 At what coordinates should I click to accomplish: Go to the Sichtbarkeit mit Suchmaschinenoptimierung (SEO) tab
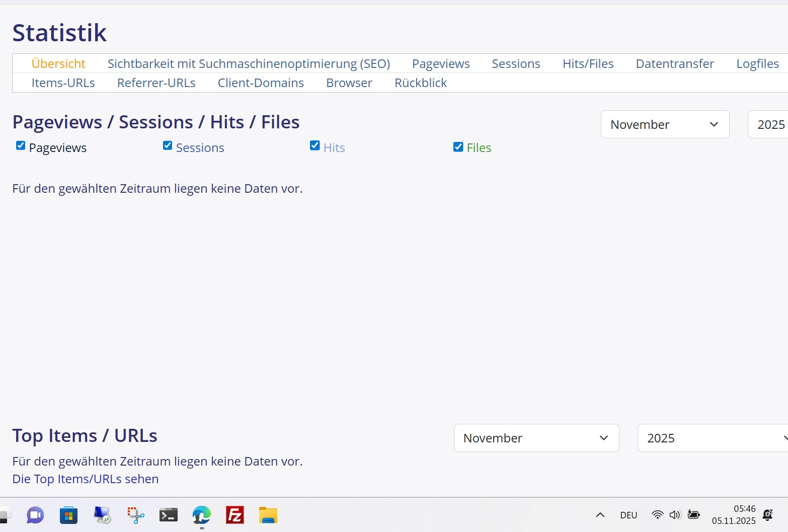coord(249,64)
